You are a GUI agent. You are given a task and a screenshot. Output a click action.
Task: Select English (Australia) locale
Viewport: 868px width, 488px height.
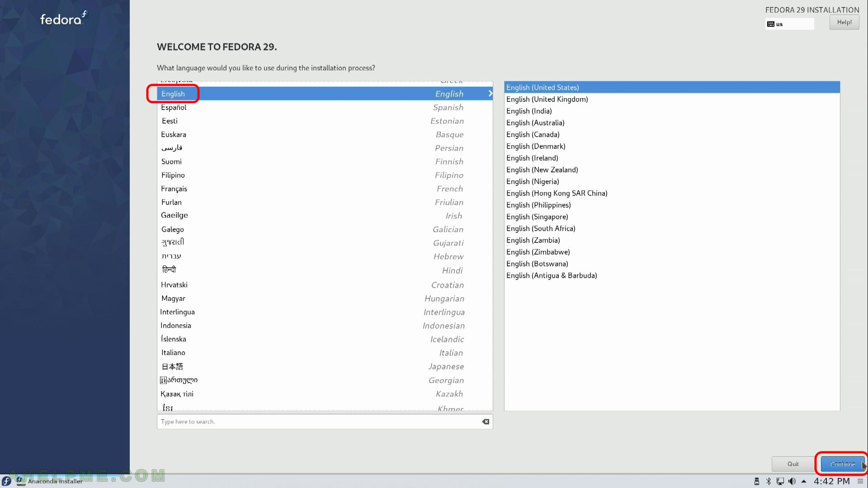pos(672,122)
